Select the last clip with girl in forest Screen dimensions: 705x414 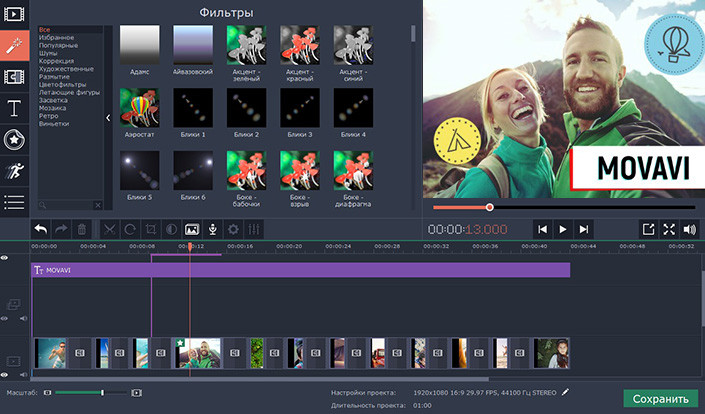551,353
